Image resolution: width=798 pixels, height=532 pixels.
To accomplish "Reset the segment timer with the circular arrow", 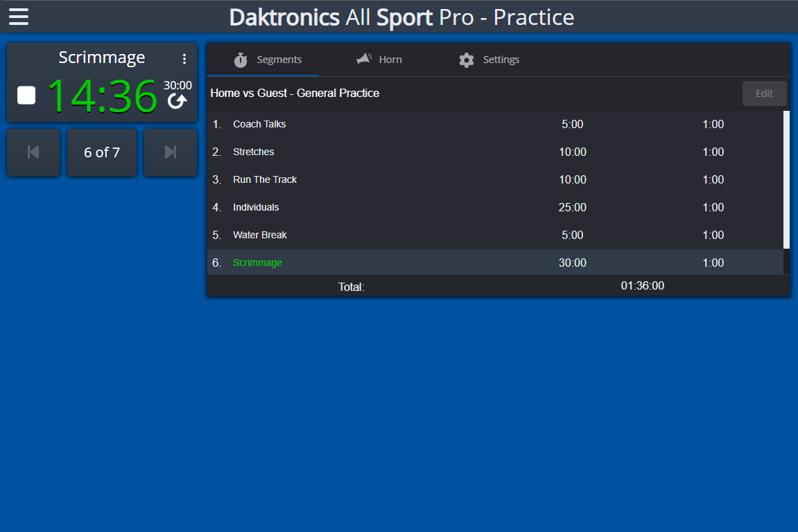I will (177, 100).
